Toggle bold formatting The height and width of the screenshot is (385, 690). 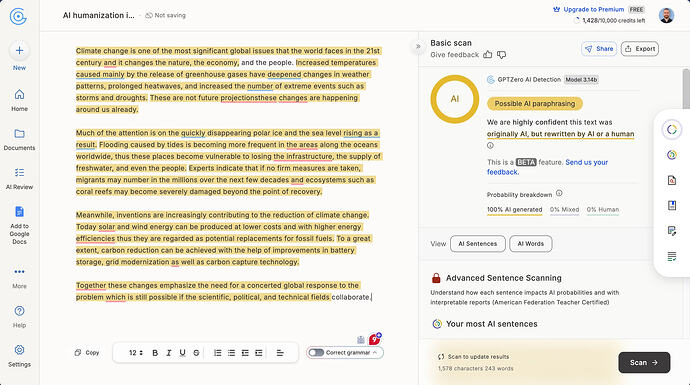pos(155,353)
